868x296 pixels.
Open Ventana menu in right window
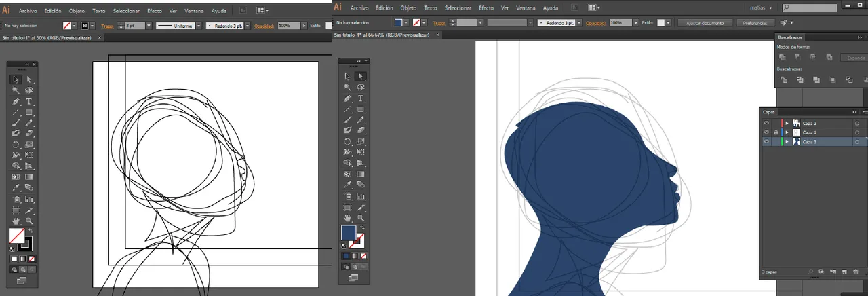coord(524,7)
